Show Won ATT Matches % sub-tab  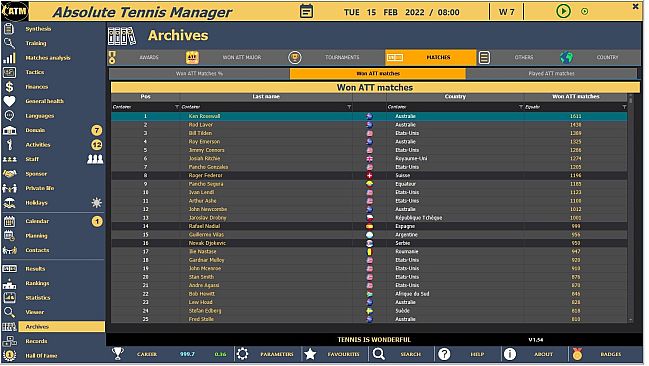pyautogui.click(x=200, y=73)
